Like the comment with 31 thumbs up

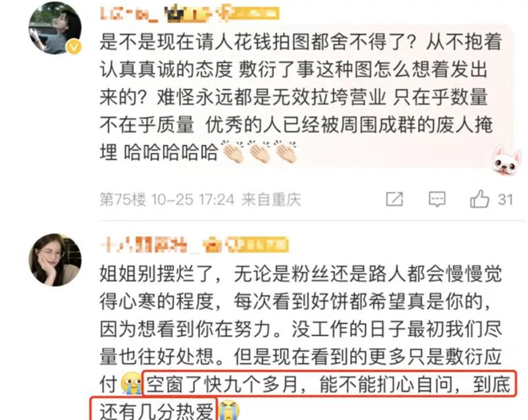[479, 199]
